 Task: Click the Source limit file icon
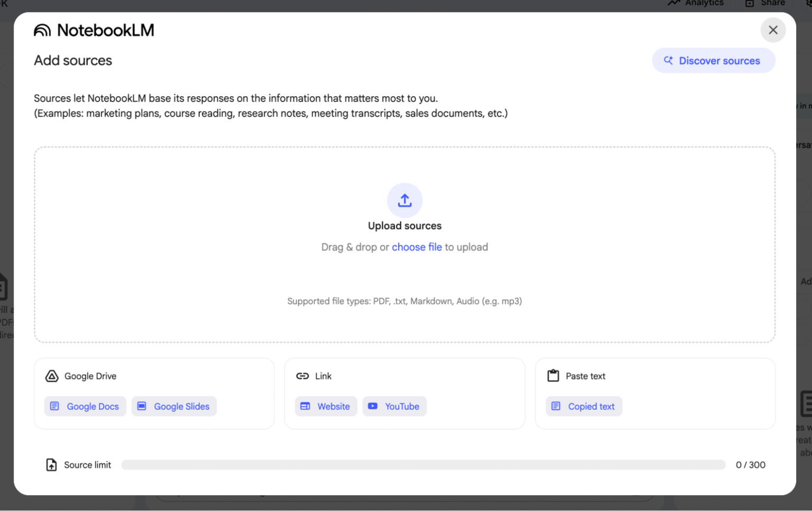click(x=51, y=465)
